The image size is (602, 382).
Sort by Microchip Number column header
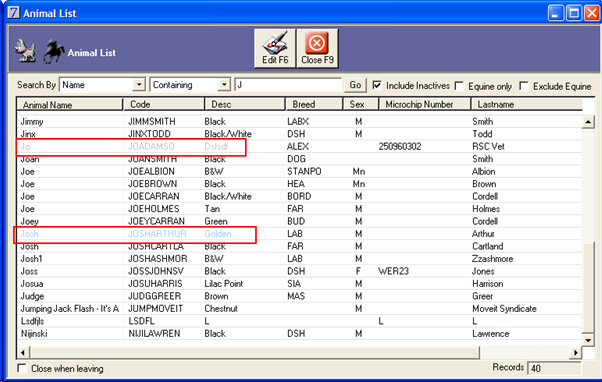[425, 104]
